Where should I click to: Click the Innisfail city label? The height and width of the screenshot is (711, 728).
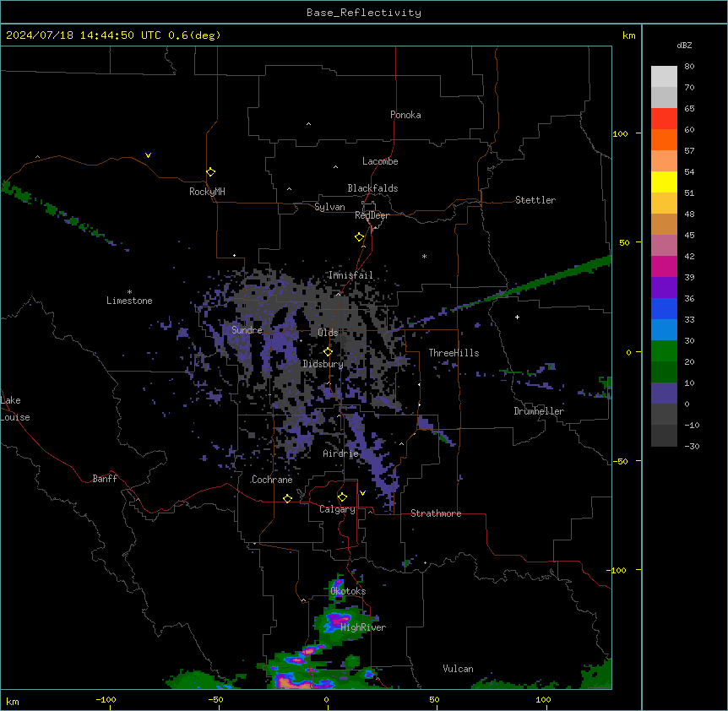click(350, 275)
